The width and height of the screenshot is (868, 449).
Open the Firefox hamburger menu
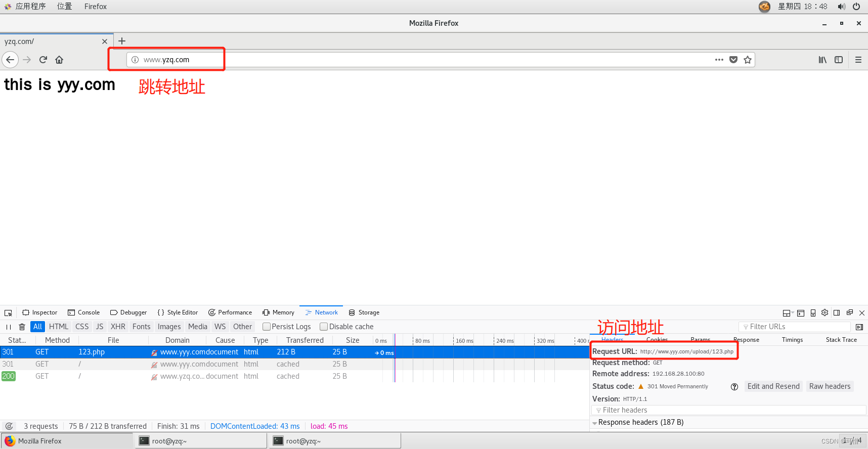(x=858, y=60)
